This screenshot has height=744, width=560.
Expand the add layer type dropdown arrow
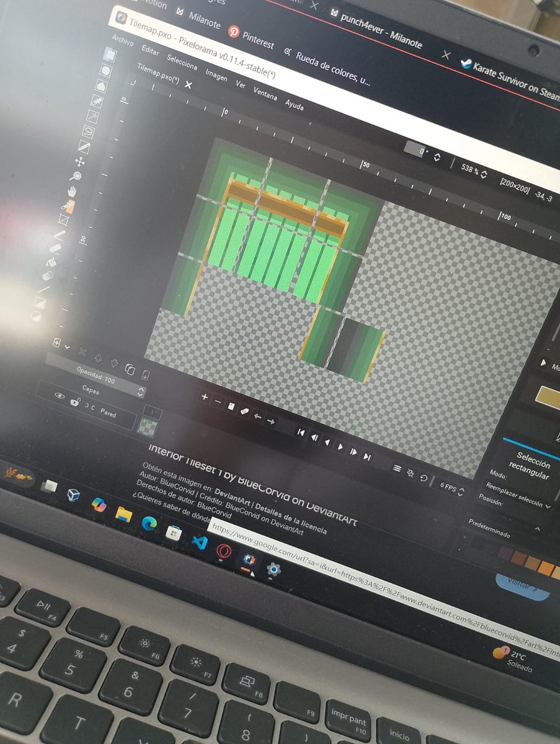coord(68,347)
